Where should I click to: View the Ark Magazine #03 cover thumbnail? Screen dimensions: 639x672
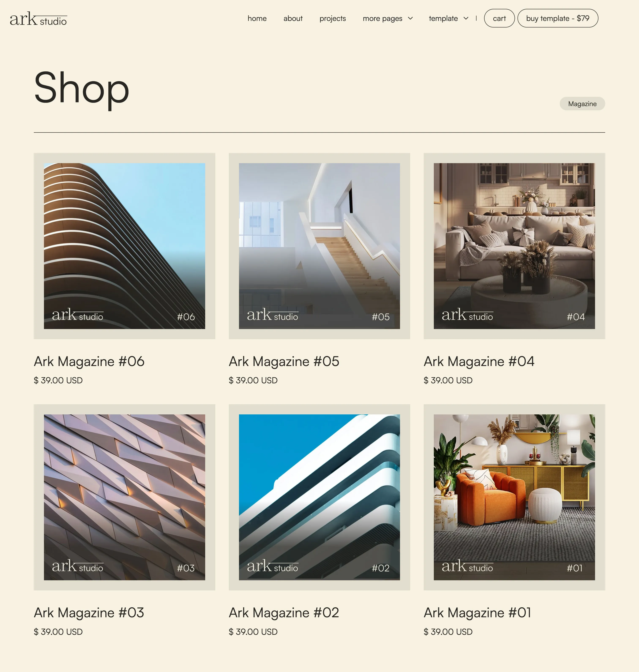[124, 497]
